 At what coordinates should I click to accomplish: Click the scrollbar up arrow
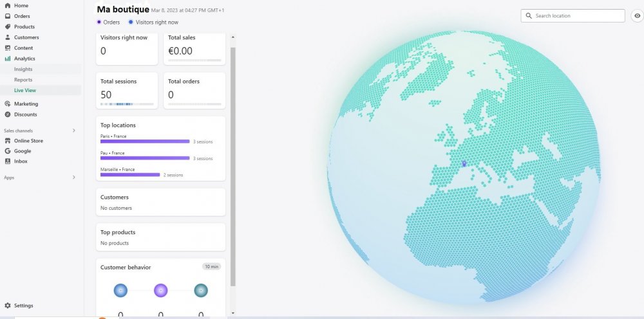click(233, 37)
